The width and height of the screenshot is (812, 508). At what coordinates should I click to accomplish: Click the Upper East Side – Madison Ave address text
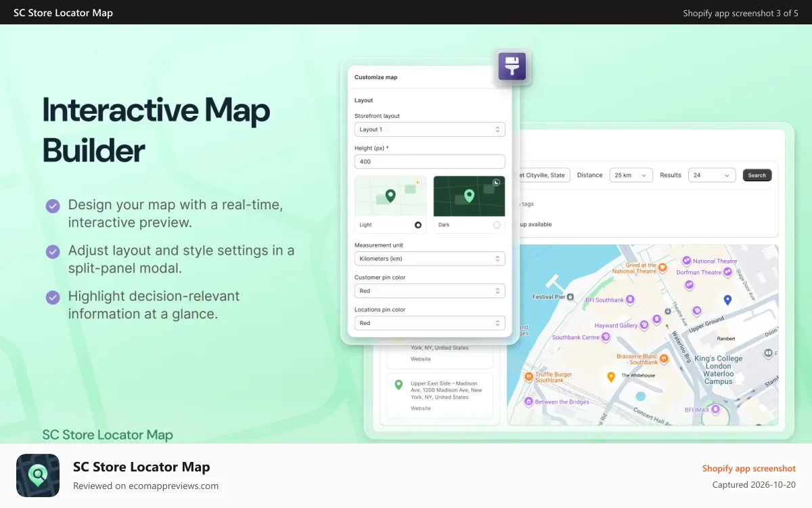pos(447,390)
